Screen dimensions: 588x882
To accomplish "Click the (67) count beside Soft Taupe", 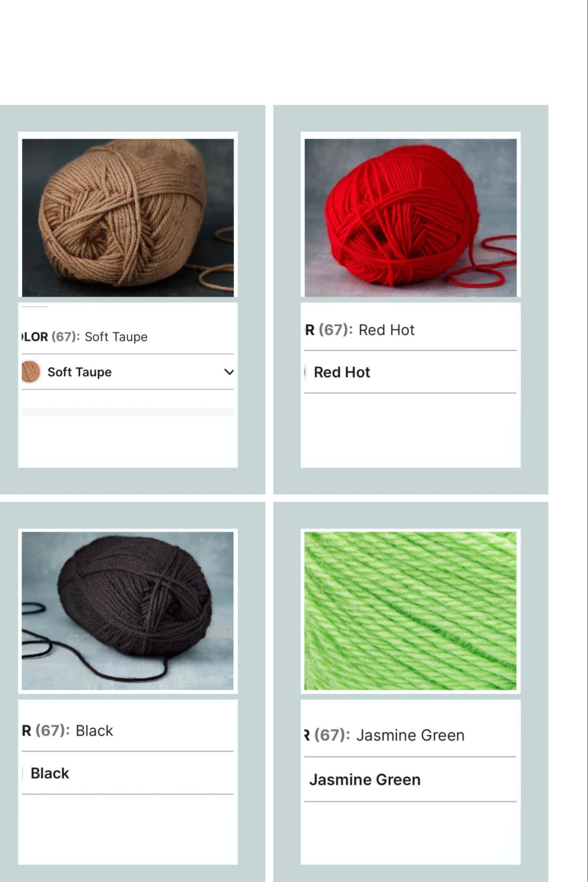I will point(66,337).
